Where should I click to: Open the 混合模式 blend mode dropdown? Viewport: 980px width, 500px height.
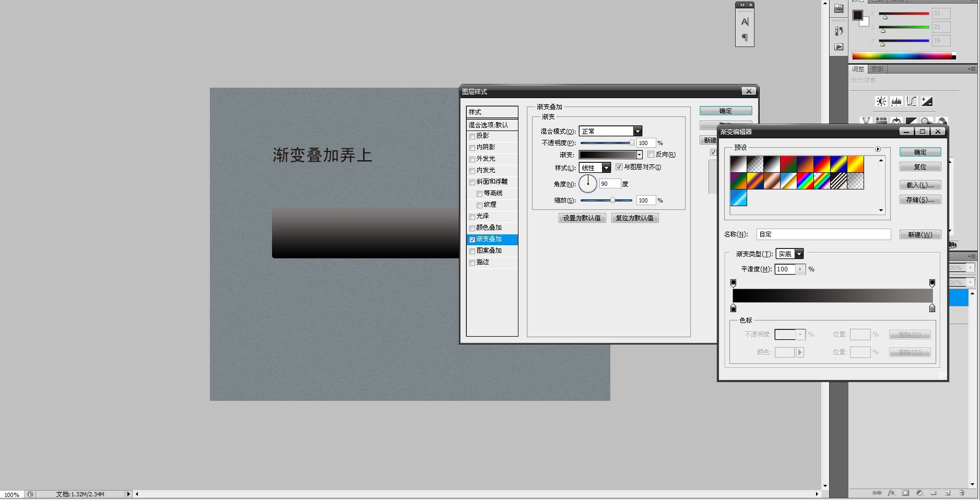637,131
